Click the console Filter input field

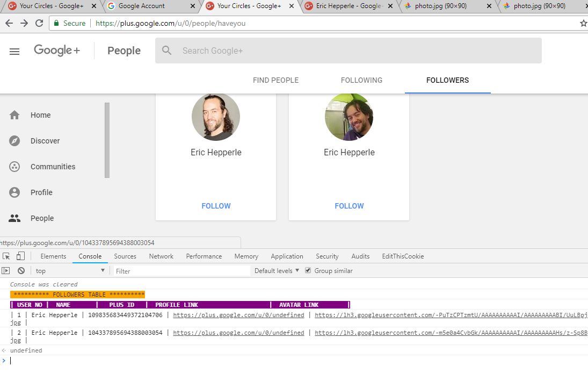(x=182, y=271)
